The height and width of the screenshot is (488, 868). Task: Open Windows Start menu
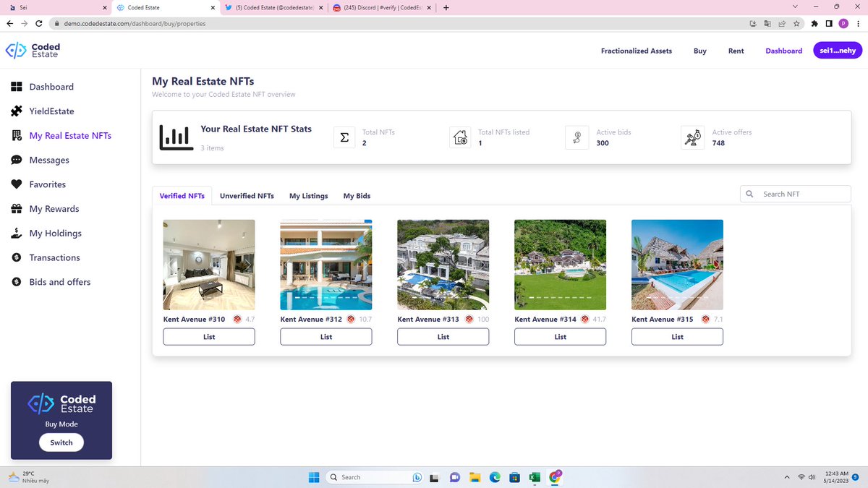click(x=315, y=477)
